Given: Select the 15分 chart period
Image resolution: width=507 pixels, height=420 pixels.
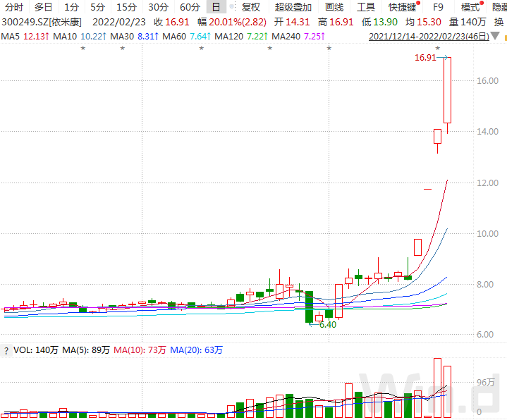Looking at the screenshot, I should 126,7.
